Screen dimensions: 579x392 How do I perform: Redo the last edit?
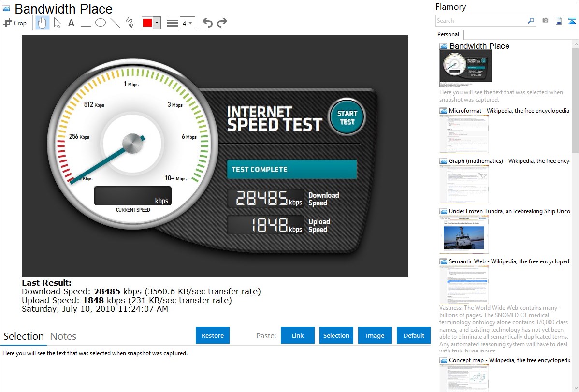pos(222,23)
